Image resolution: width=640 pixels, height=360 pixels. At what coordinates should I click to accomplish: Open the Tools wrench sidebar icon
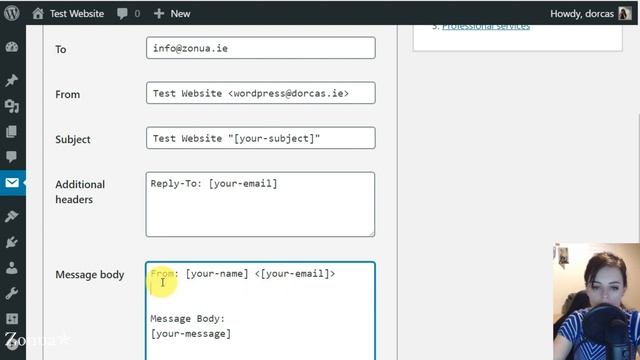(12, 293)
